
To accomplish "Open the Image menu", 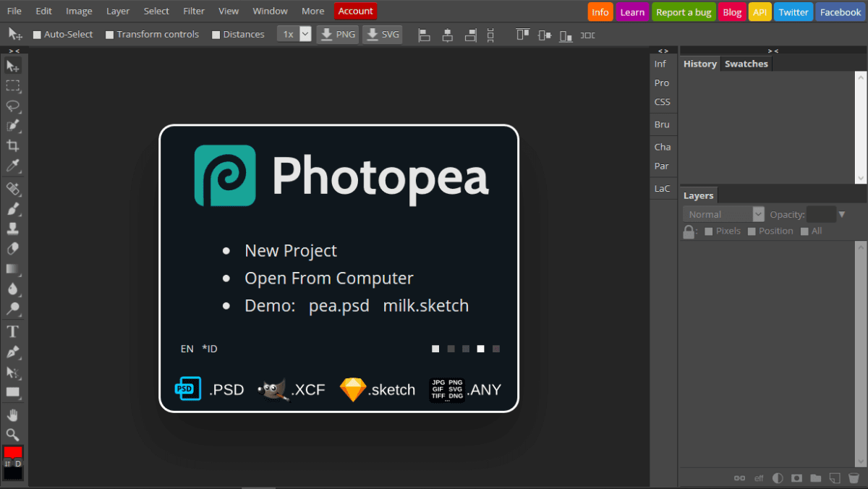I will point(79,11).
